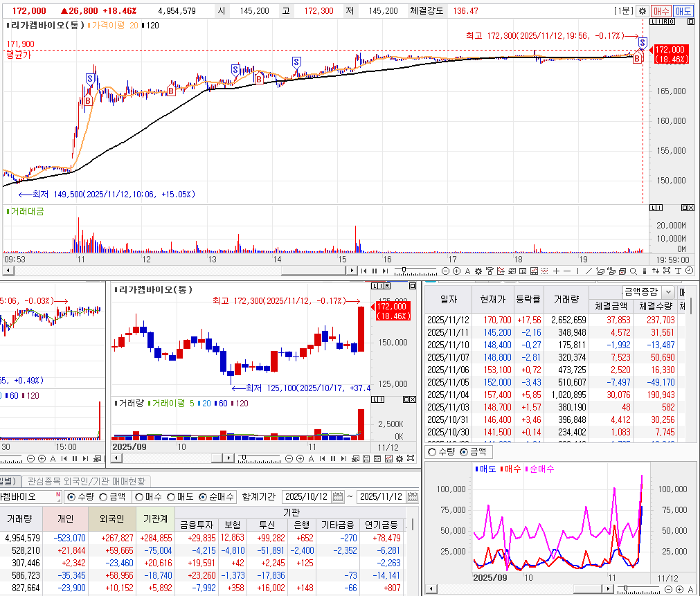This screenshot has height=596, width=700.
Task: Select the 순매수 radio in investor panel
Action: [203, 497]
